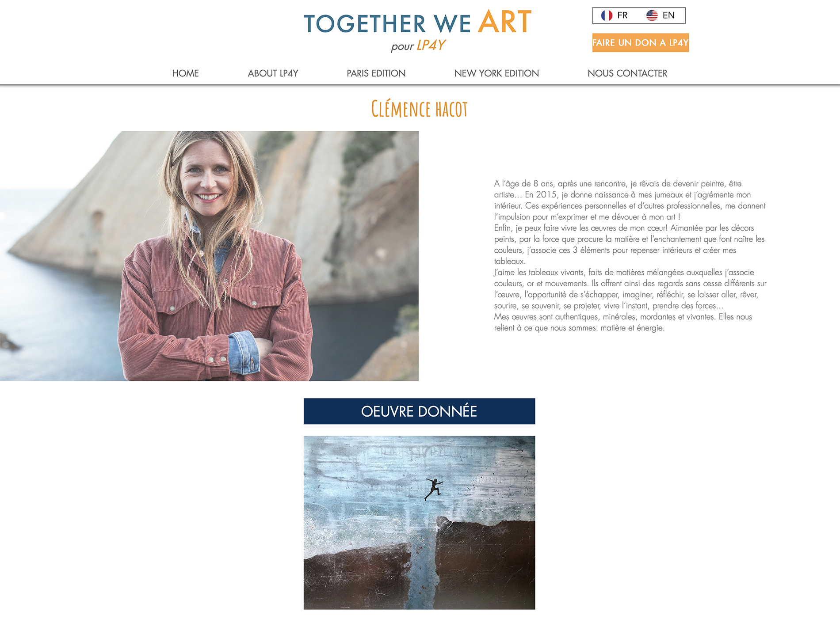Click the Clémence Hacot heading
This screenshot has width=840, height=619.
(419, 109)
